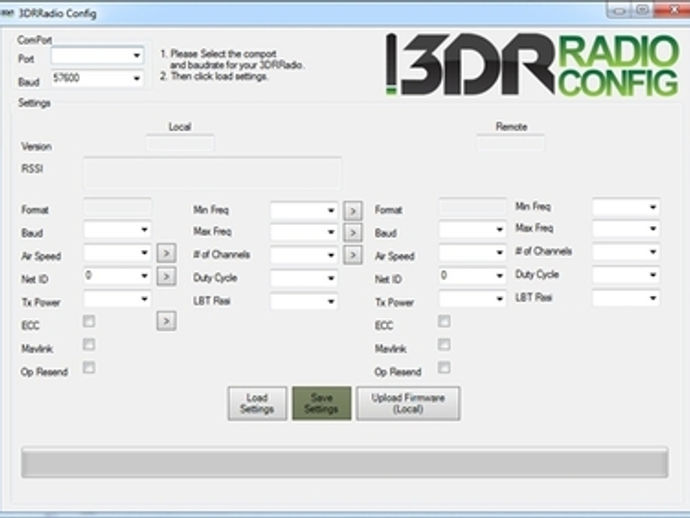
Task: Open the Local Tx Power dropdown
Action: (117, 299)
